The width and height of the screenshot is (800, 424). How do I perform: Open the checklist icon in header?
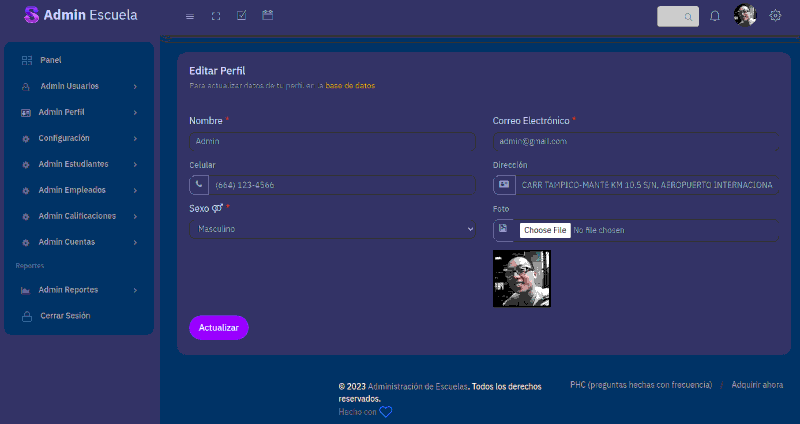241,16
